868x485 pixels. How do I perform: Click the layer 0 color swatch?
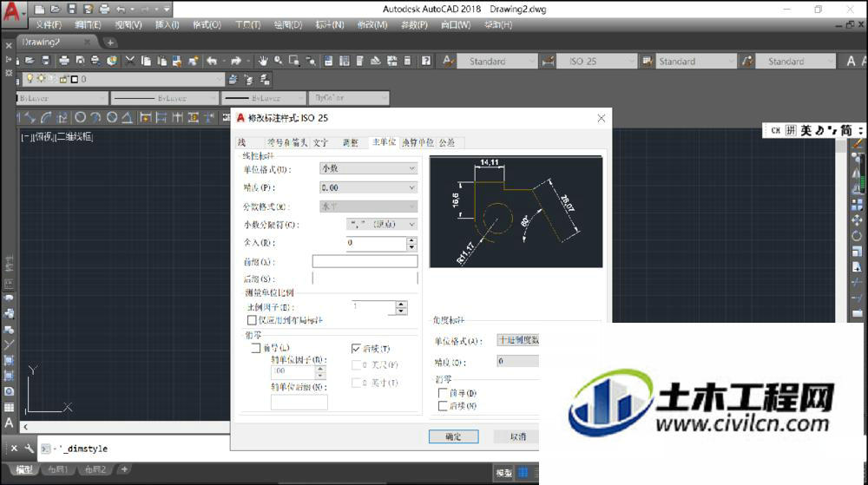point(75,79)
